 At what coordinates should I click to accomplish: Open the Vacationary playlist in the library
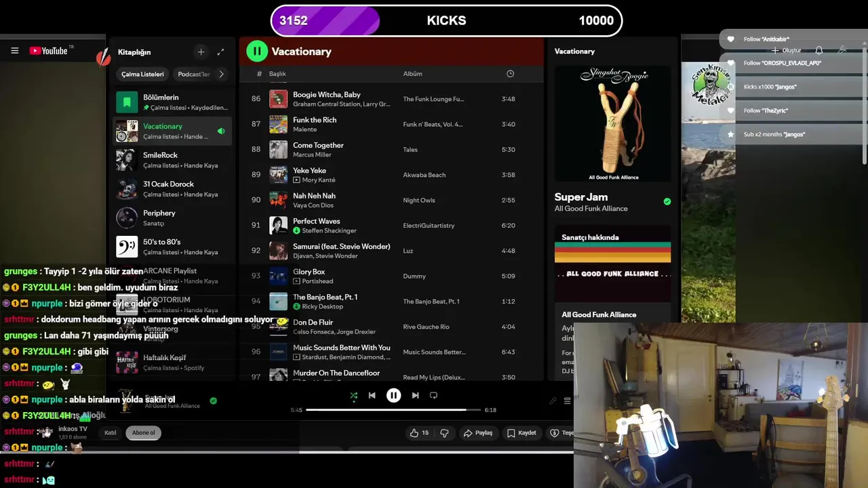(x=172, y=131)
